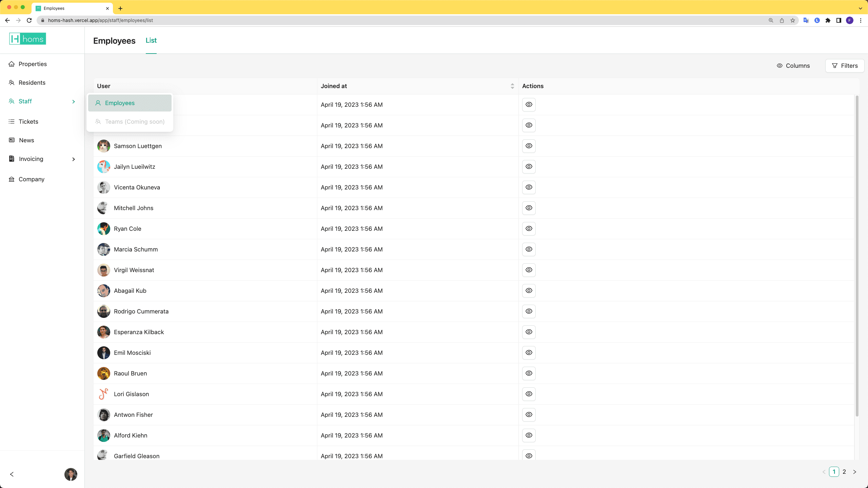Click the table's vertical scrollbar

click(857, 254)
